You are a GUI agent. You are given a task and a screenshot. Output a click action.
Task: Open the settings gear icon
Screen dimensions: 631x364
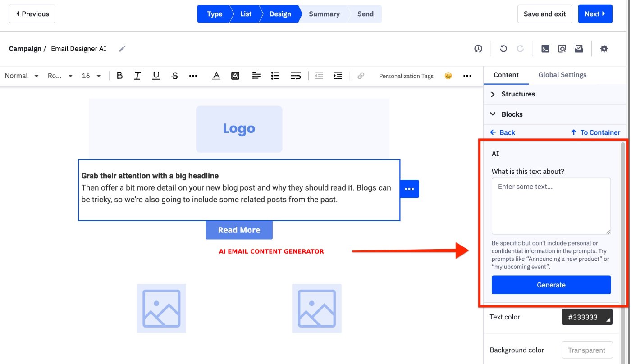pos(604,48)
